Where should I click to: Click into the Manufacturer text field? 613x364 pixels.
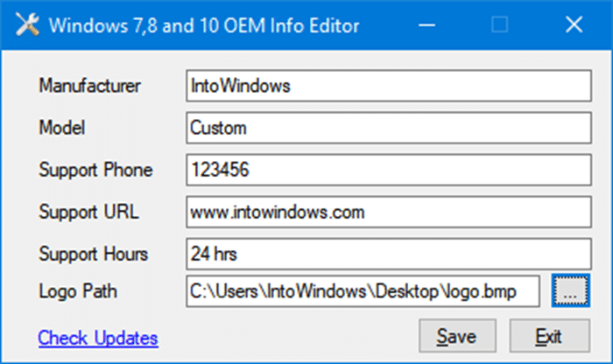point(390,86)
